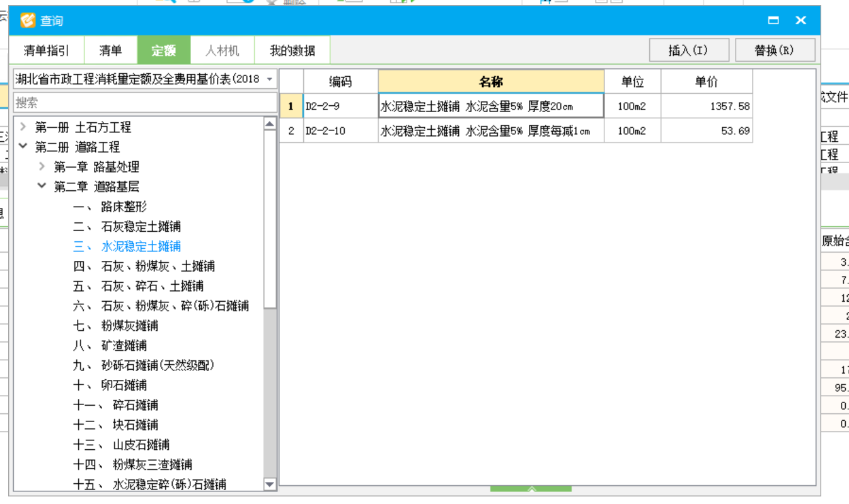Viewport: 849px width, 504px height.
Task: Open the 我的数据 tab
Action: click(292, 50)
